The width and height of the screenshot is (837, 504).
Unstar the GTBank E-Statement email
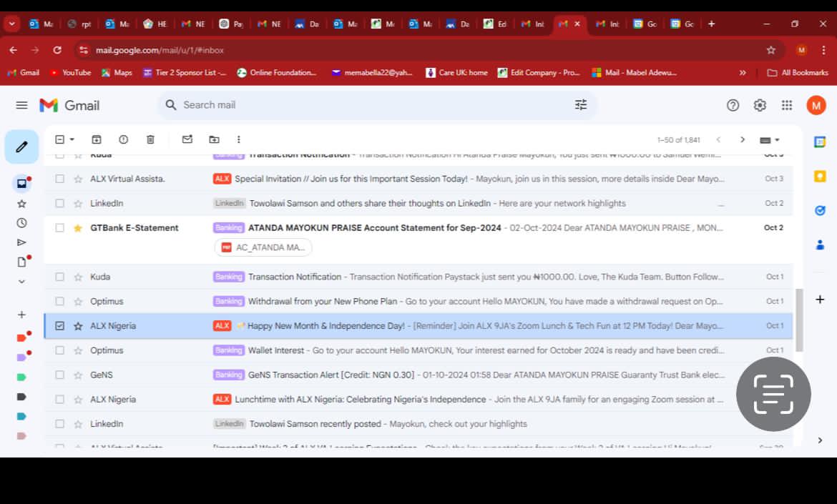(78, 228)
